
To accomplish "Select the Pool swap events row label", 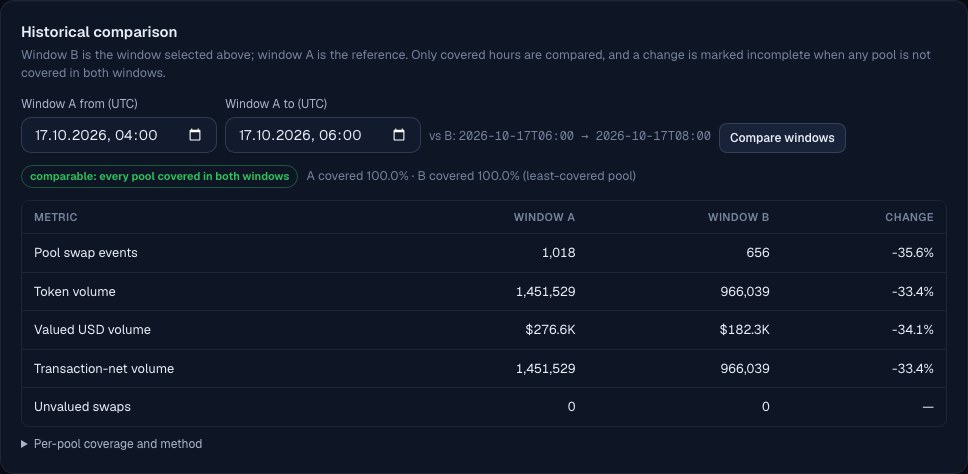I will [x=86, y=253].
